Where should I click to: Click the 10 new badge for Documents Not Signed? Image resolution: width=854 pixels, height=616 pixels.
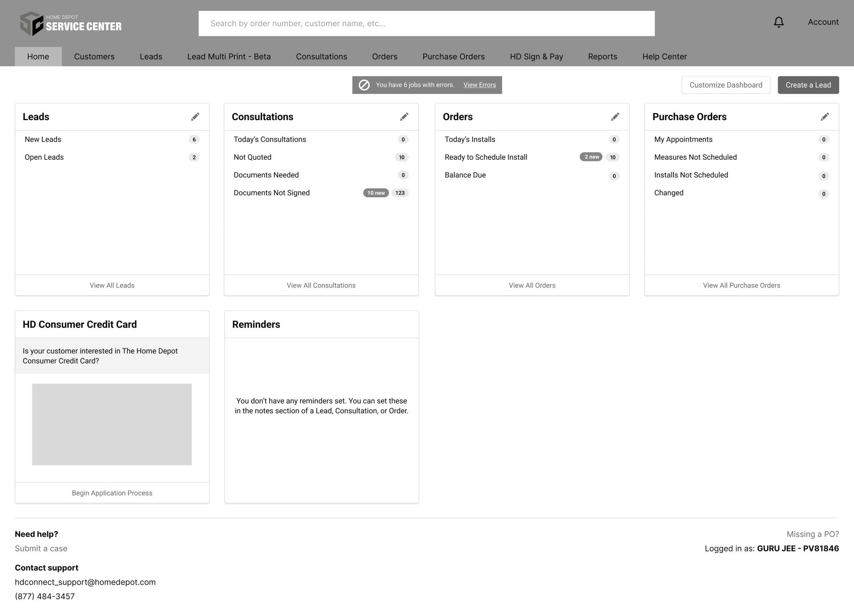point(376,193)
